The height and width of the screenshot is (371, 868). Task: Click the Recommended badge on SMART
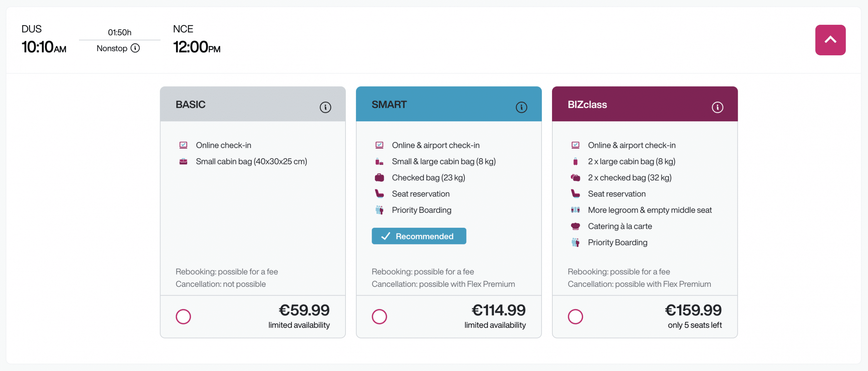click(419, 236)
